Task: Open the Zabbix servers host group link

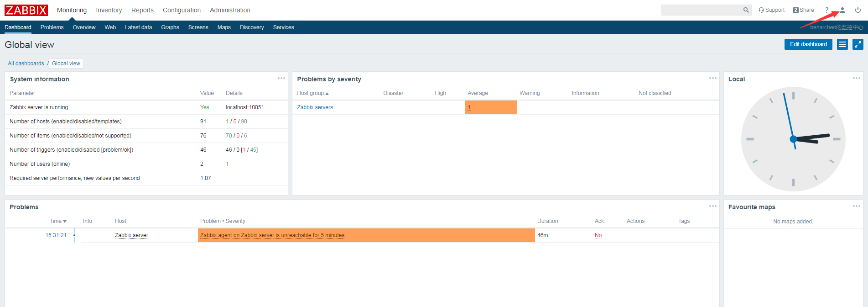Action: 315,107
